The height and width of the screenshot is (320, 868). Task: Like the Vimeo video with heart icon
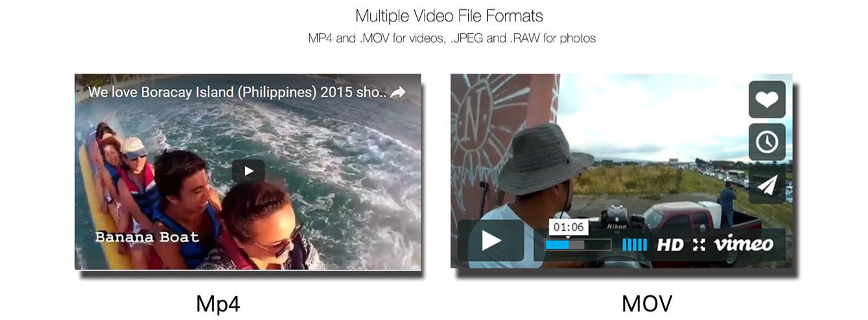pyautogui.click(x=767, y=99)
